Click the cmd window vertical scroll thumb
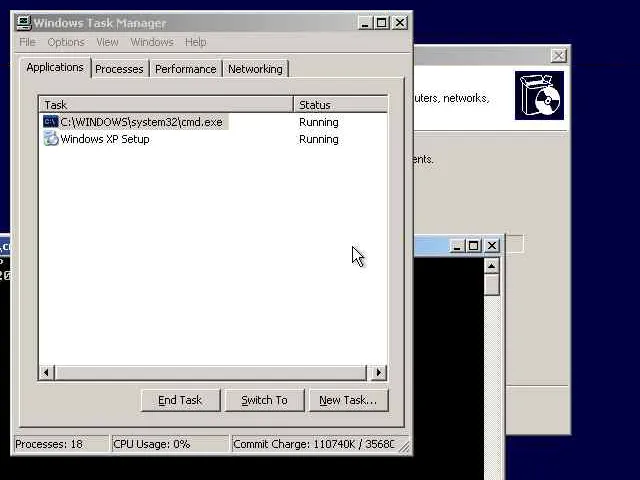Viewport: 640px width, 480px height. [x=491, y=284]
